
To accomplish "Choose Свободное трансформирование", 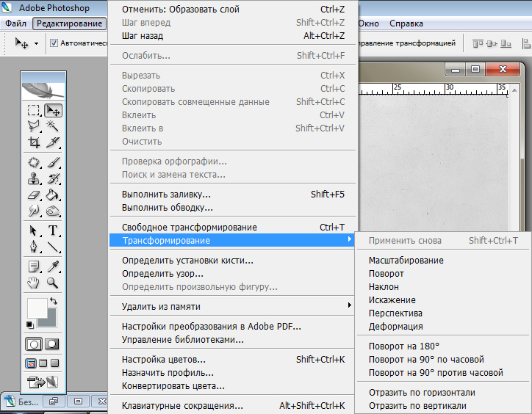I will (x=233, y=227).
